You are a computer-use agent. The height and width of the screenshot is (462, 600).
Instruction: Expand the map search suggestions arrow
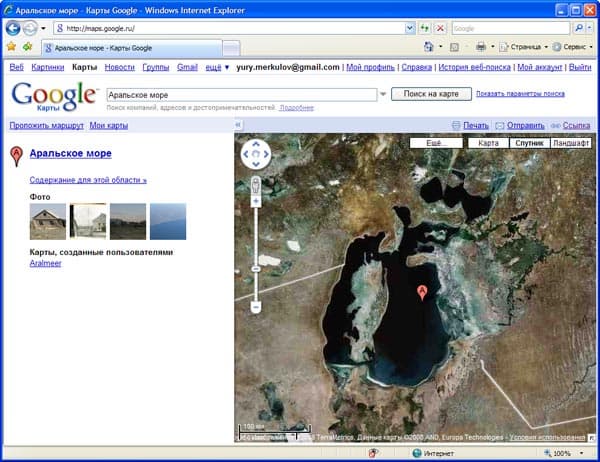[x=383, y=94]
